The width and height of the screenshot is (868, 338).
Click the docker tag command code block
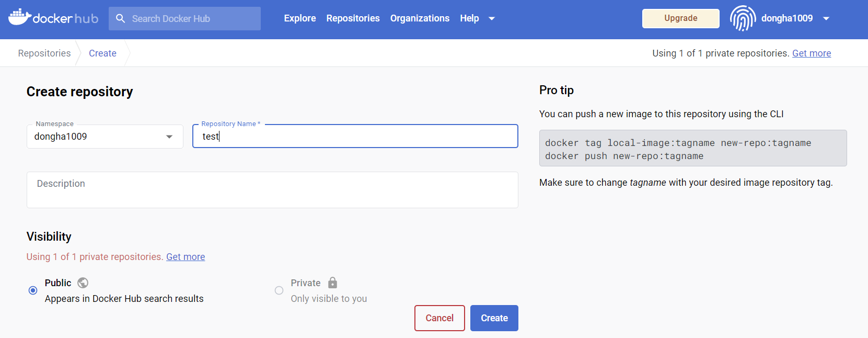(x=693, y=148)
